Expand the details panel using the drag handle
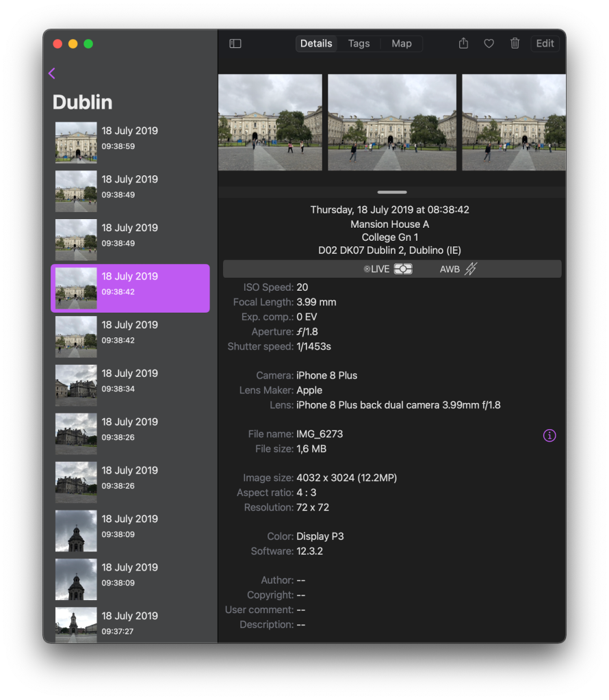 [x=391, y=192]
